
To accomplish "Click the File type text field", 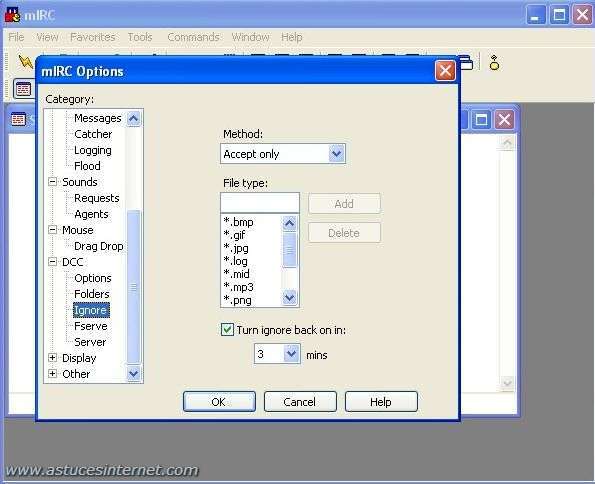I will click(260, 203).
